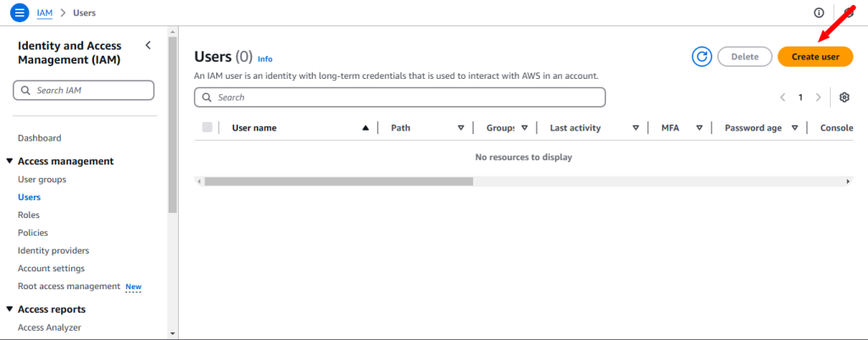The image size is (868, 340).
Task: Collapse the IAM sidebar with chevron
Action: pos(147,46)
